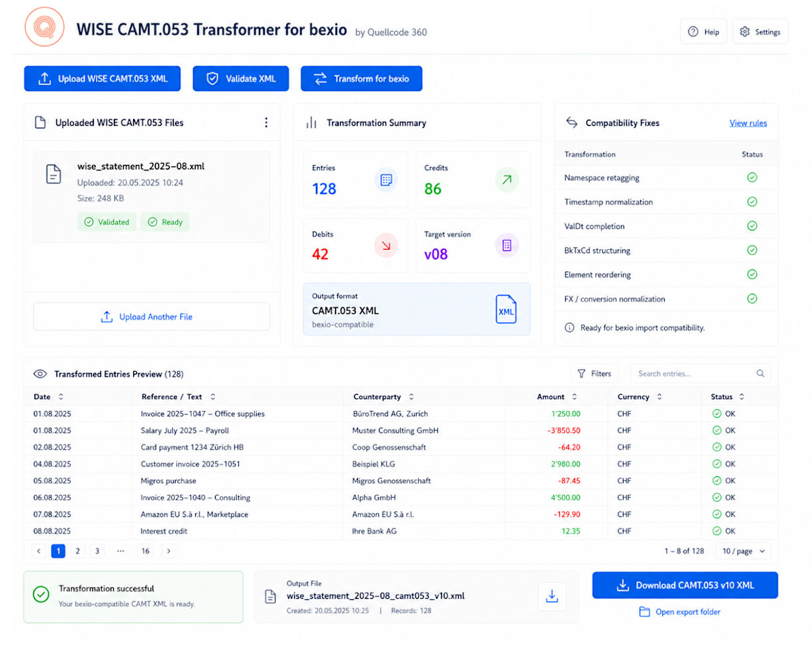Click the Element reordering status checkmark
812x650 pixels.
tap(752, 274)
